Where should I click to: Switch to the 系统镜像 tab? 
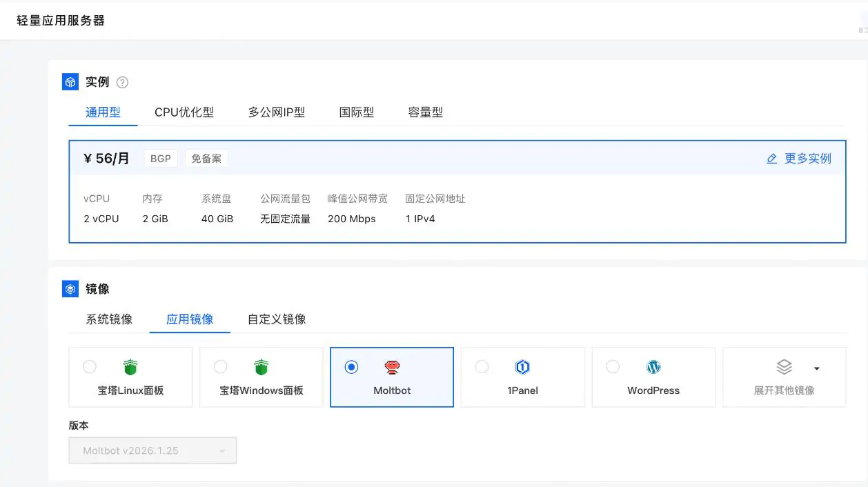coord(108,319)
